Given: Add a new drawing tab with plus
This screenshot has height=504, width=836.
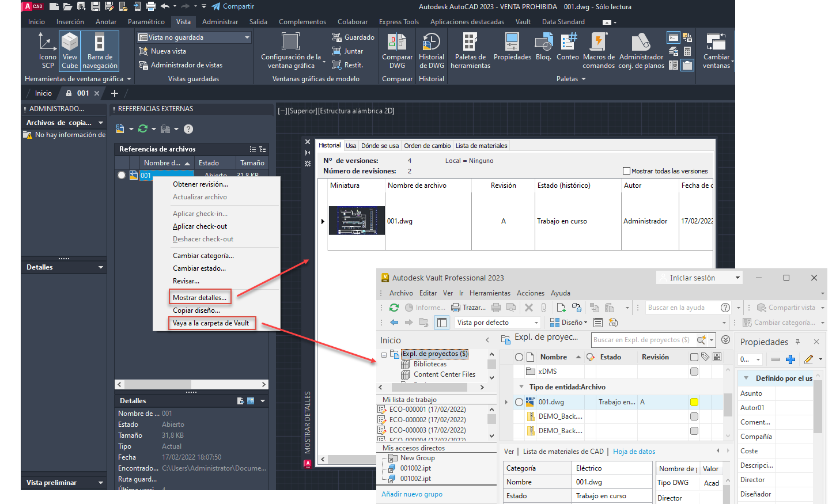Looking at the screenshot, I should 115,93.
